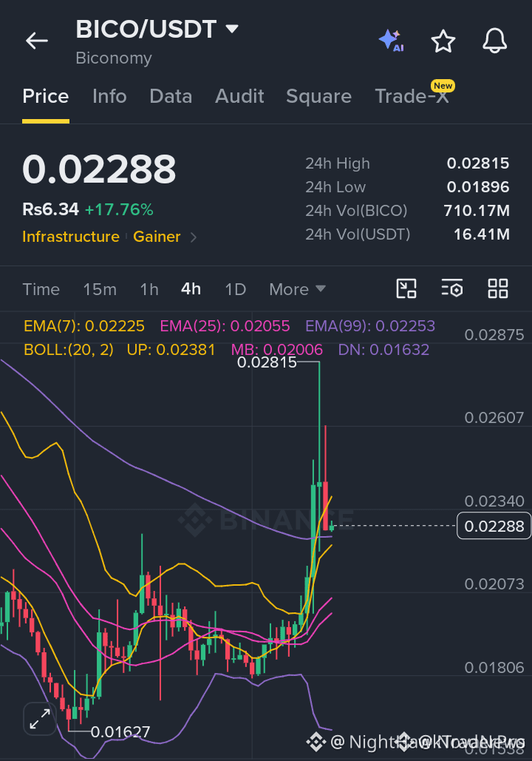Image resolution: width=532 pixels, height=761 pixels.
Task: Select the 4h chart interval
Action: pyautogui.click(x=191, y=289)
